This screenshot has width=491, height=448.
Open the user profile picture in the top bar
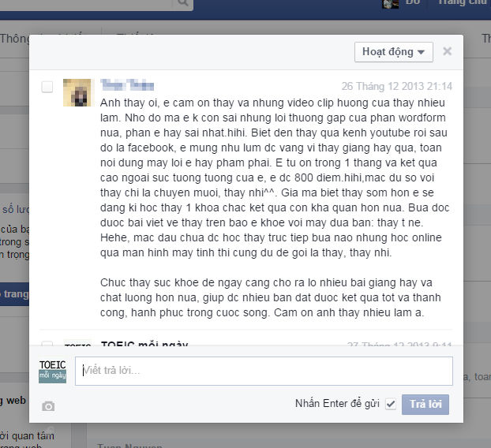tap(391, 3)
